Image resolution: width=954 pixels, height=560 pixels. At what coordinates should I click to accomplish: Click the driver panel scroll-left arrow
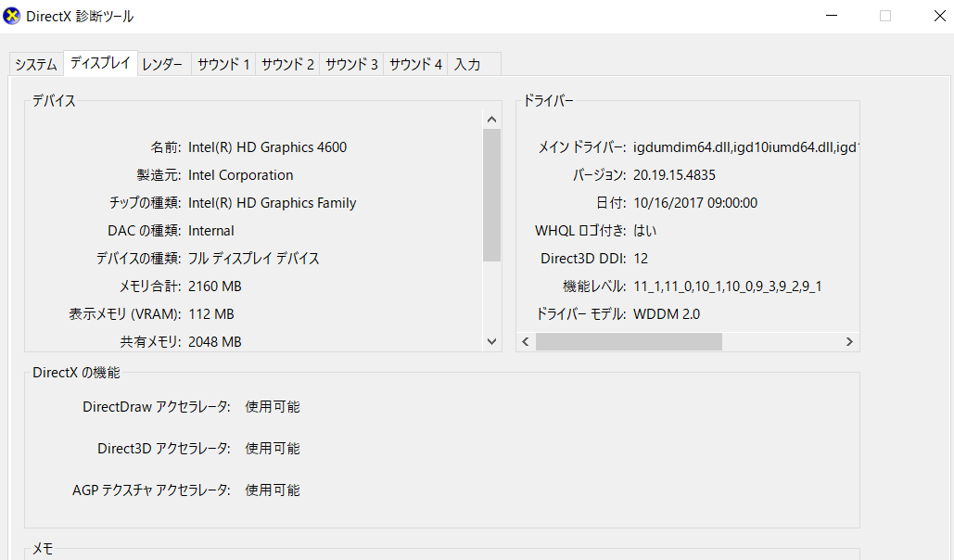coord(526,342)
